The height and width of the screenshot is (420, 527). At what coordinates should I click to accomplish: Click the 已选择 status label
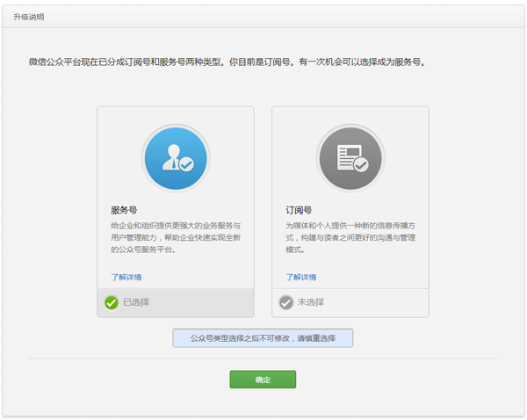pos(136,302)
